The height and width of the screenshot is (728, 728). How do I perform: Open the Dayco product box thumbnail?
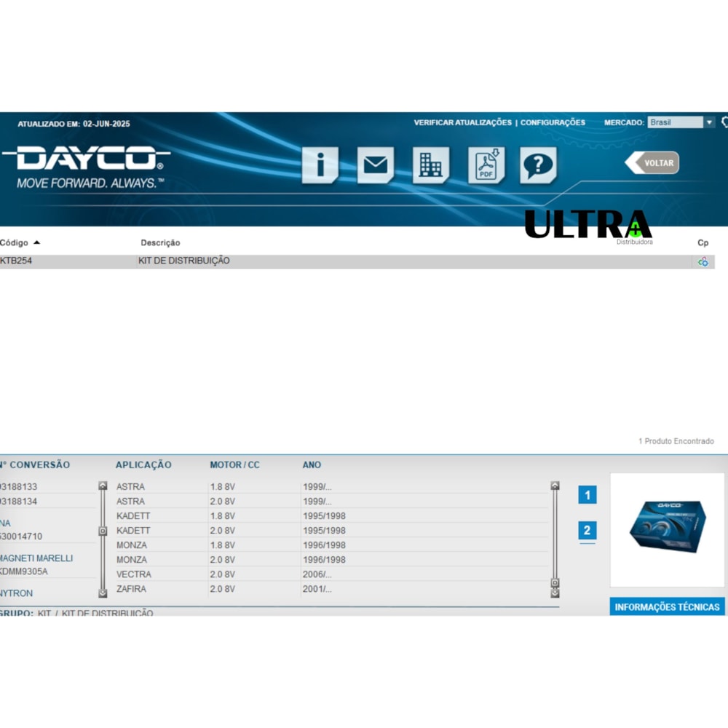click(667, 530)
